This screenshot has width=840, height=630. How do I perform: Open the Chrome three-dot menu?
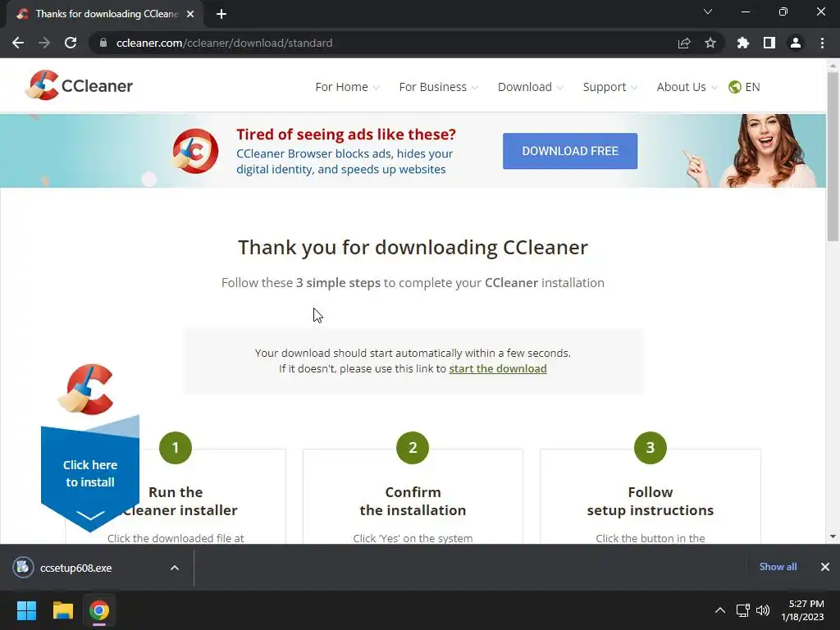pos(822,43)
